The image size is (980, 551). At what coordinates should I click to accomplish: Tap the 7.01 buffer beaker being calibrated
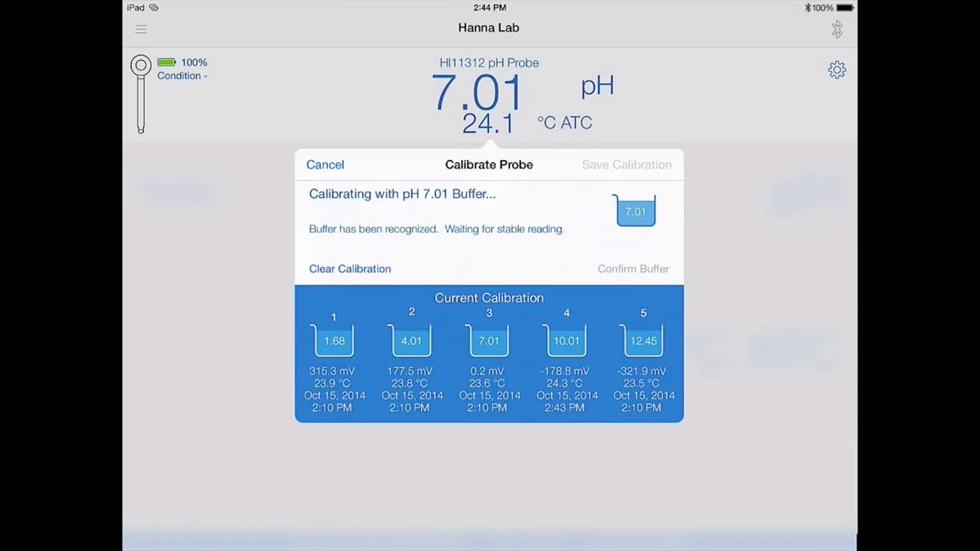tap(635, 210)
